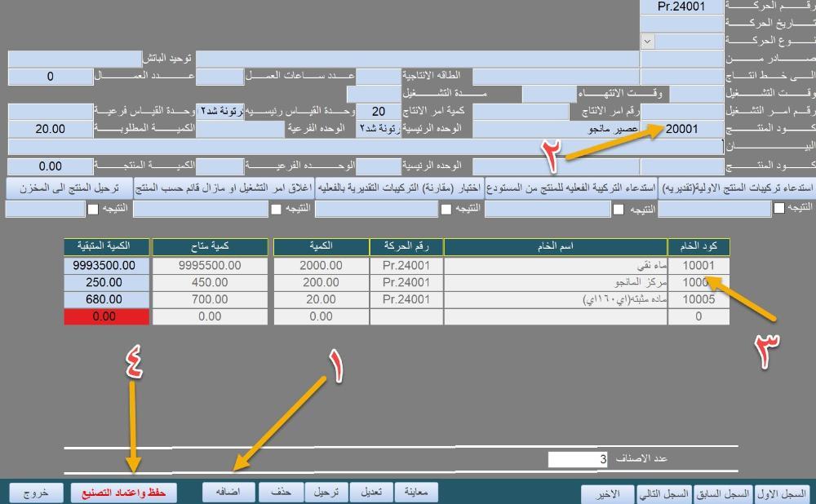This screenshot has height=504, width=816.
Task: Select raw material code 10005 cell
Action: [698, 299]
